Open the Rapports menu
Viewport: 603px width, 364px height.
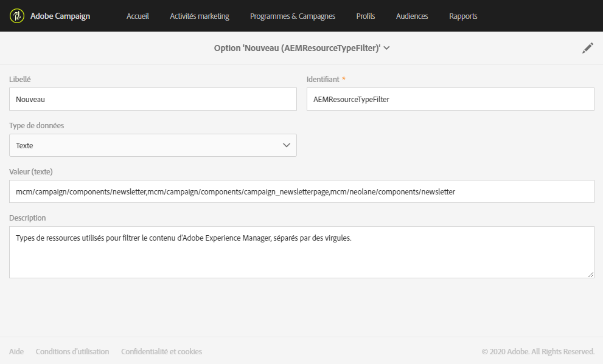click(x=463, y=16)
